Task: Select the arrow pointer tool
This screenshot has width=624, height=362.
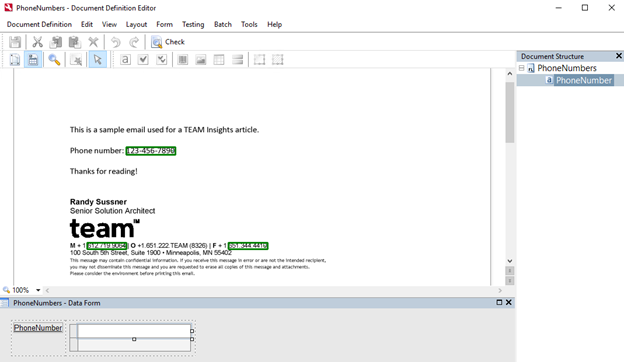Action: point(98,60)
